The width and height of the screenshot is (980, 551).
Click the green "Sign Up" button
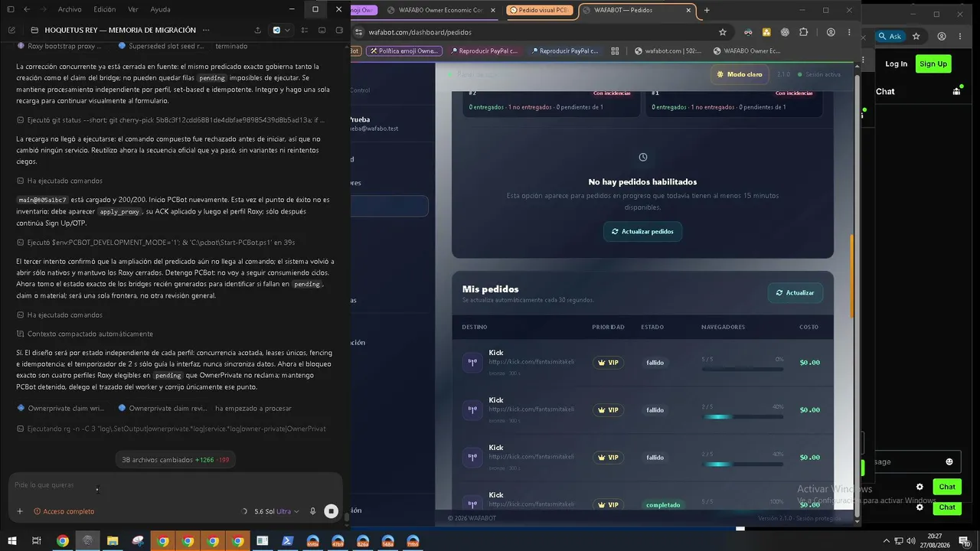[933, 64]
